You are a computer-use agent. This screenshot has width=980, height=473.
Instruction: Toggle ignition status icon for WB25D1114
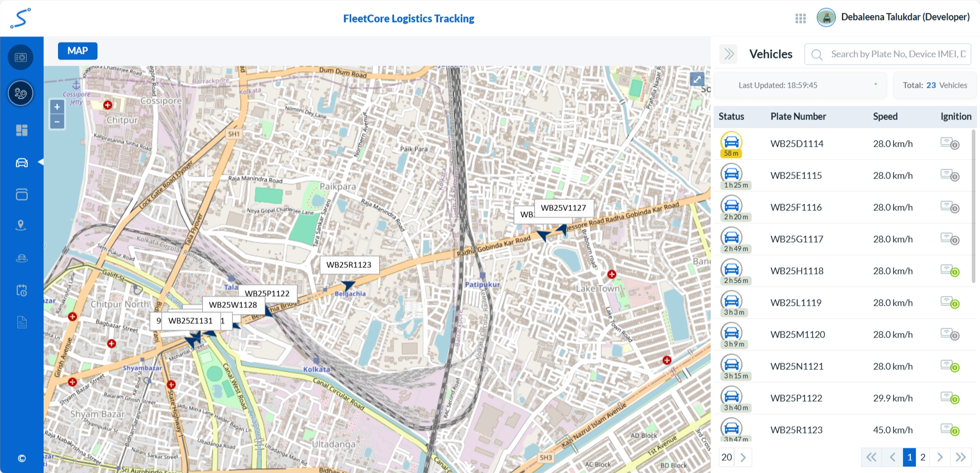pyautogui.click(x=950, y=144)
